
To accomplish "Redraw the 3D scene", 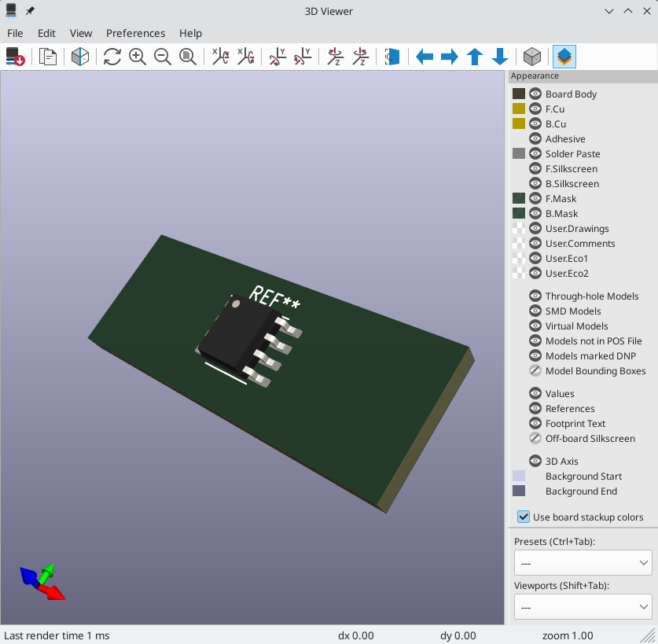I will point(112,57).
